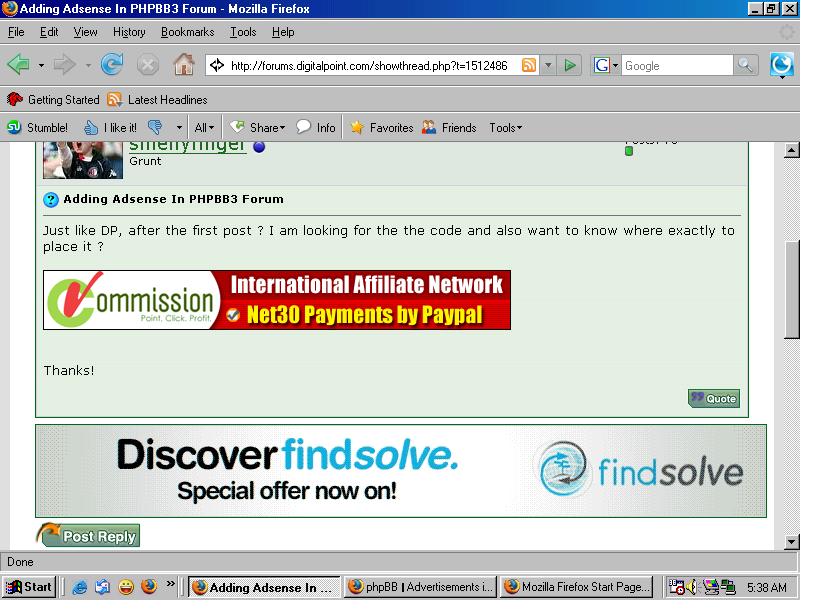Launch Firefox from the quick launch bar
Screen dimensions: 816x612
pyautogui.click(x=149, y=587)
